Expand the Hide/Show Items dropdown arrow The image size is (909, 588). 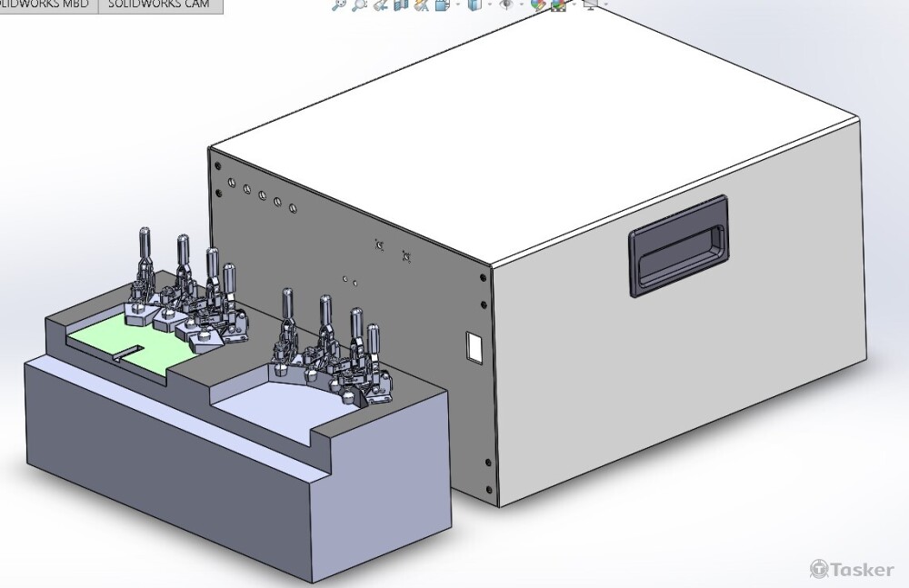pos(522,5)
